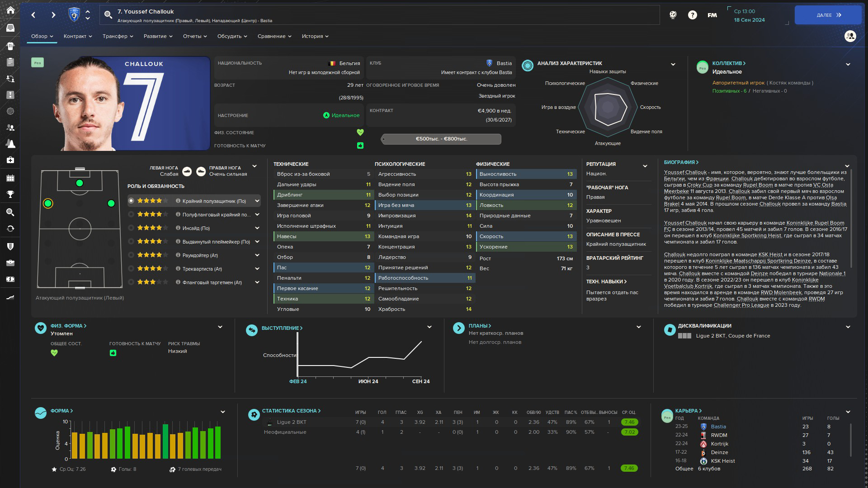Viewport: 868px width, 488px height.
Task: Click the help question mark icon
Action: pos(692,15)
